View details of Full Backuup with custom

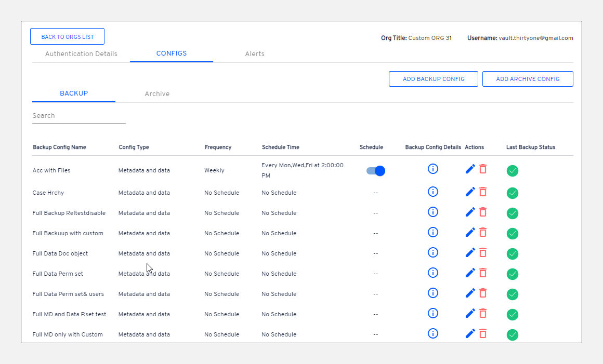[432, 232]
